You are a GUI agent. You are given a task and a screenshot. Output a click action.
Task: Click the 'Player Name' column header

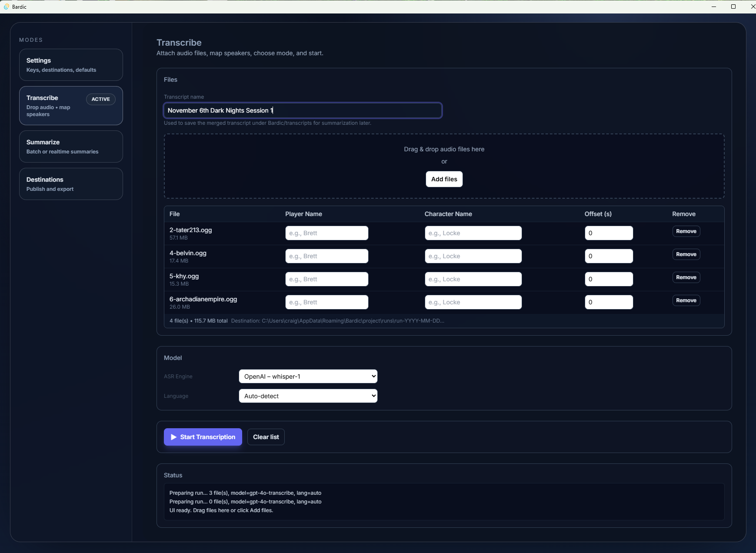pyautogui.click(x=303, y=214)
